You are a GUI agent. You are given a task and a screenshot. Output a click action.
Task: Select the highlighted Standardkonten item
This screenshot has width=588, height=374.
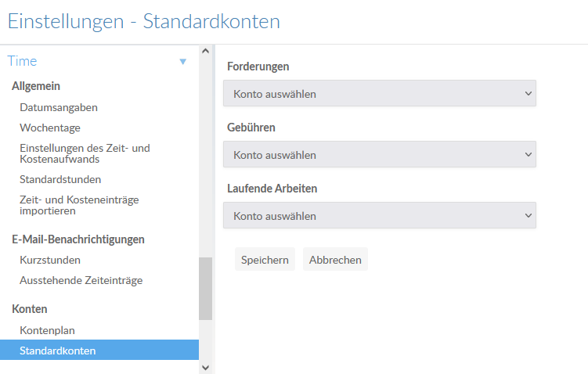click(x=99, y=350)
